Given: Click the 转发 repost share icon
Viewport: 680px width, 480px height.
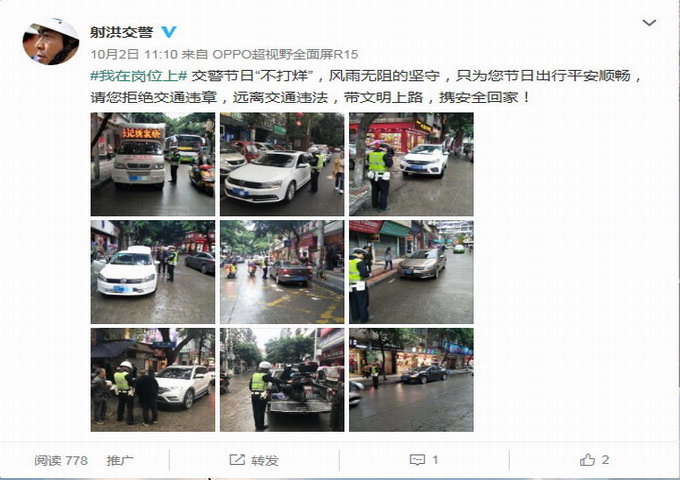Looking at the screenshot, I should coord(237,460).
